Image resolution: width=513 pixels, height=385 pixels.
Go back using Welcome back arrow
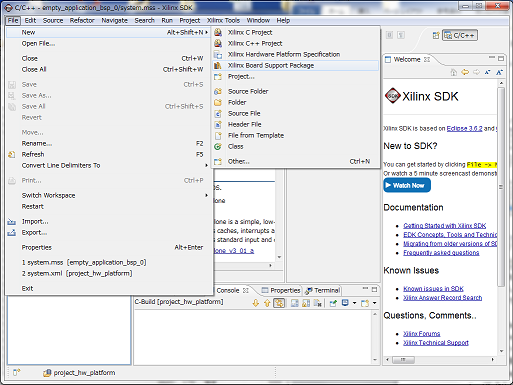(x=465, y=72)
